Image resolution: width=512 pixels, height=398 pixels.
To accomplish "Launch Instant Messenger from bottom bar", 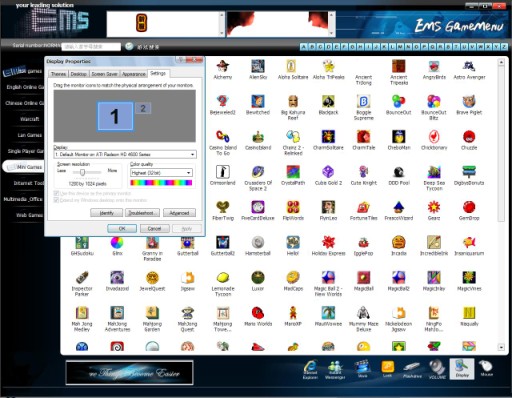I will [335, 369].
